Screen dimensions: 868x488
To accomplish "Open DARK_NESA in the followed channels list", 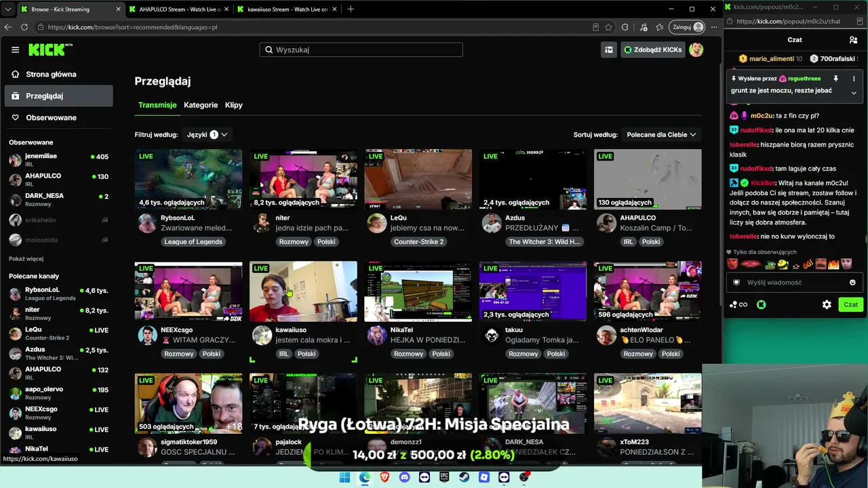I will tap(58, 199).
